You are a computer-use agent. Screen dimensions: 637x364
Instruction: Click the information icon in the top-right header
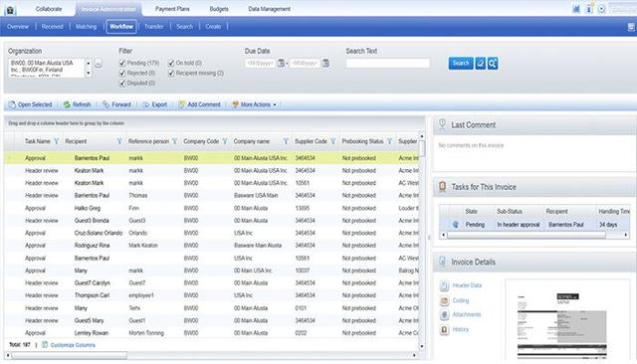click(588, 9)
